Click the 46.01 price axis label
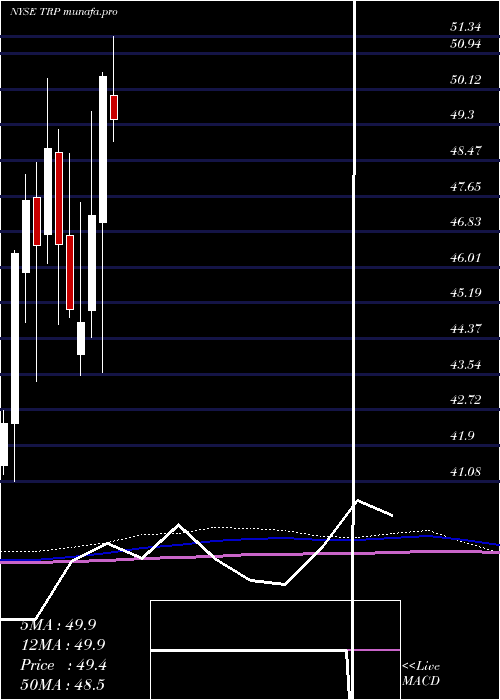Image resolution: width=500 pixels, height=700 pixels. coord(466,258)
